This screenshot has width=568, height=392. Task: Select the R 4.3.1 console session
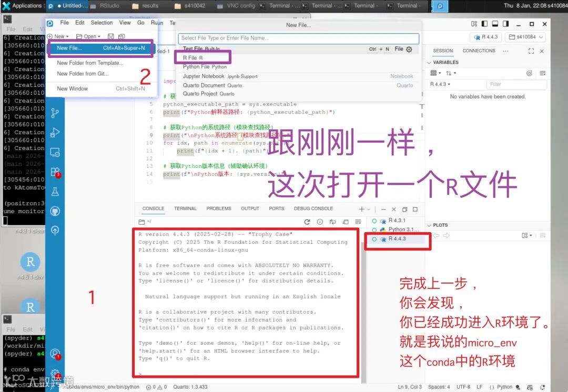tap(395, 220)
